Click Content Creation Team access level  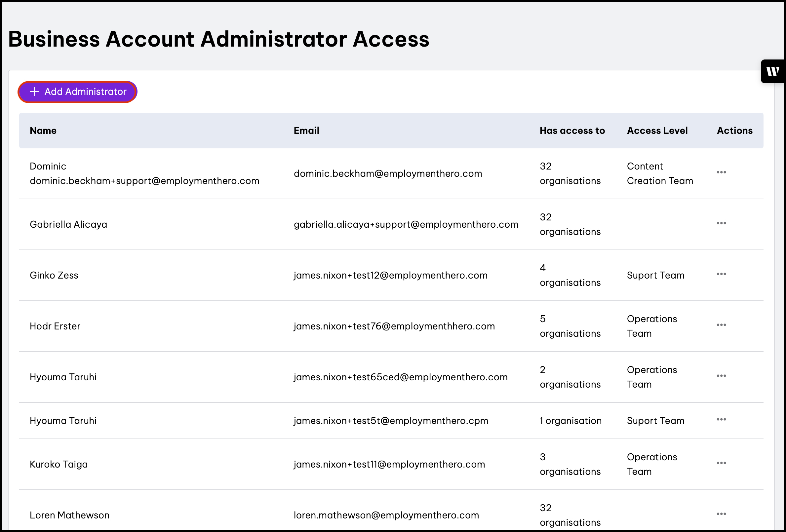pyautogui.click(x=659, y=173)
